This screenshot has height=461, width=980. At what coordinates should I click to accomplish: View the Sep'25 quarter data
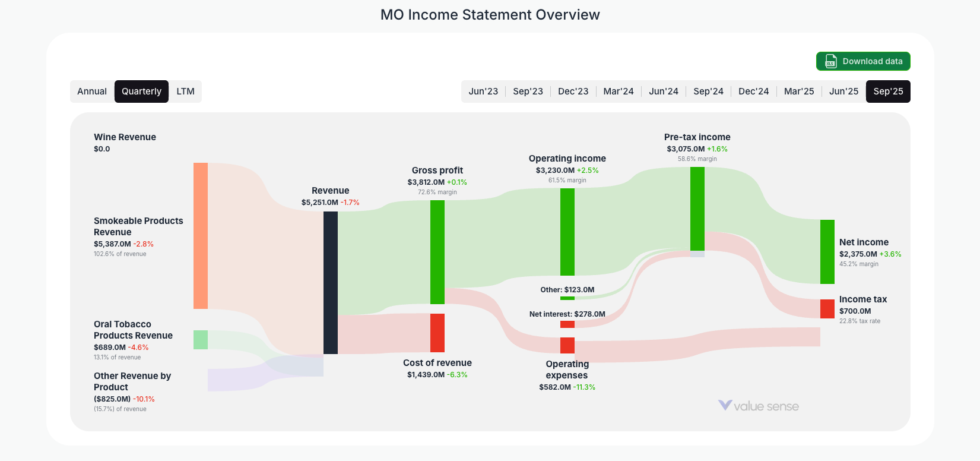pos(888,91)
